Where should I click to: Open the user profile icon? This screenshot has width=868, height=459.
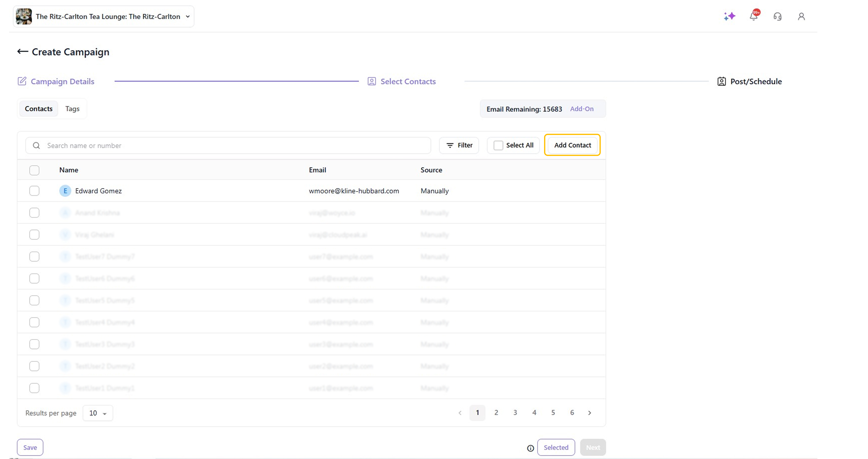(801, 17)
